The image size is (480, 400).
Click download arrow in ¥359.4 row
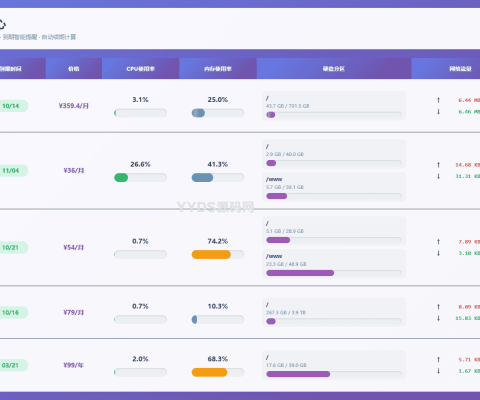(438, 112)
